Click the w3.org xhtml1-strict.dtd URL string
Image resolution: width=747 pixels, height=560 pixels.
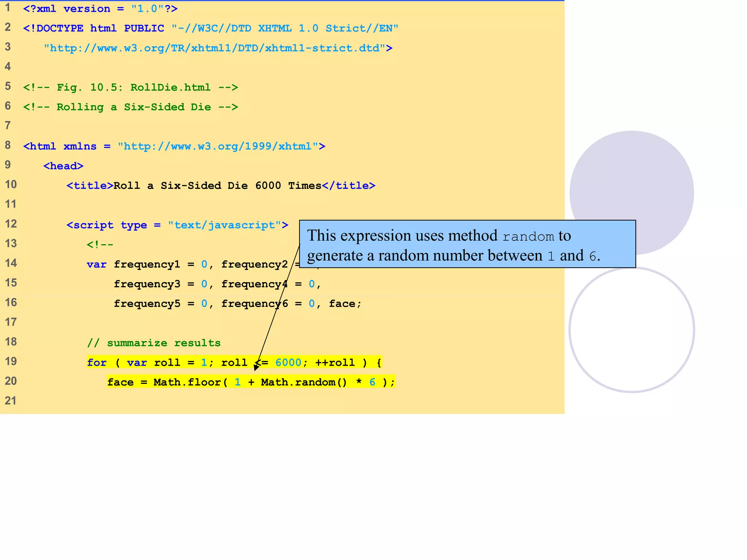pos(215,48)
